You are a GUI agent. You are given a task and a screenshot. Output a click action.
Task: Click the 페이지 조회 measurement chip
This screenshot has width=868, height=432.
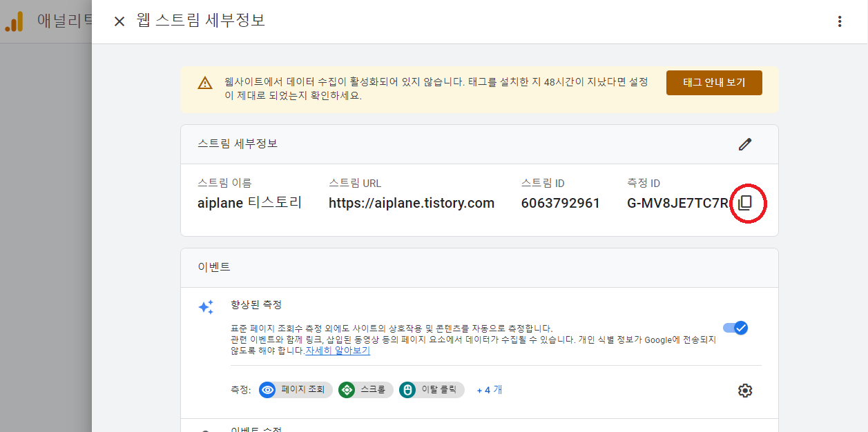tap(296, 390)
